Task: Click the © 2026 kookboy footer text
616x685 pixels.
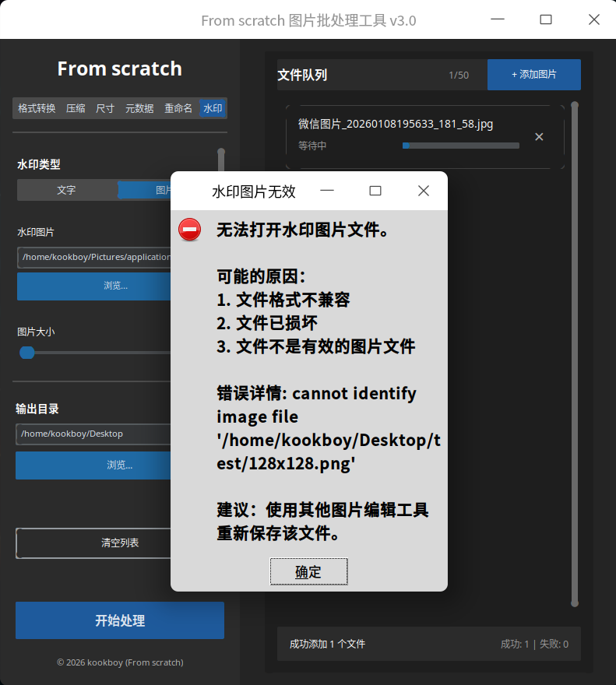Action: 120,662
